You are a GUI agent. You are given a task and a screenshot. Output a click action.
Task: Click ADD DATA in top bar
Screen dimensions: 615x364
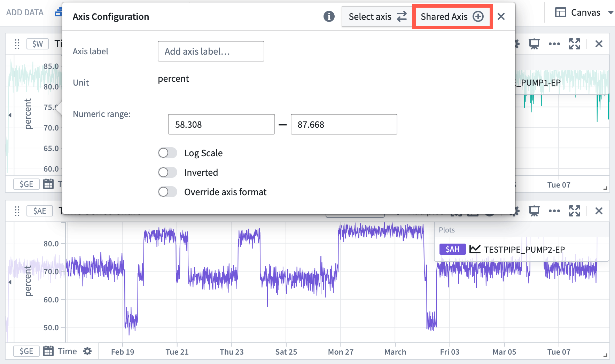[x=25, y=13]
